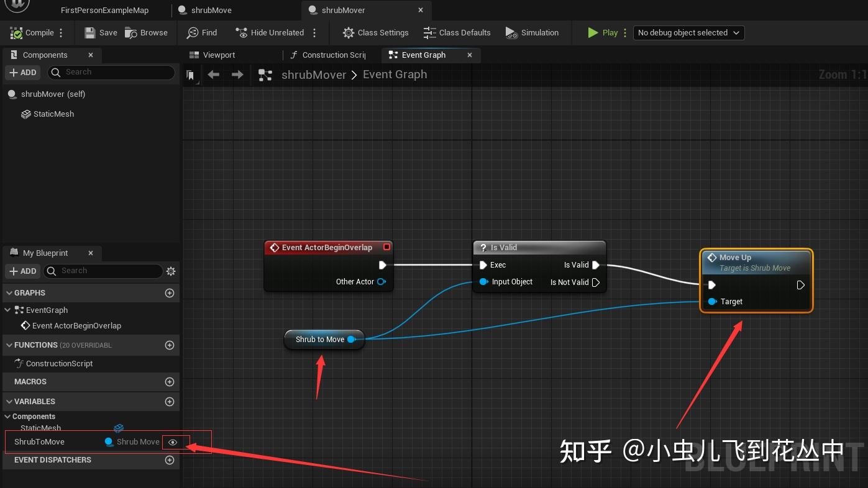868x488 pixels.
Task: Expand EVENT DISPATCHERS section
Action: click(52, 460)
